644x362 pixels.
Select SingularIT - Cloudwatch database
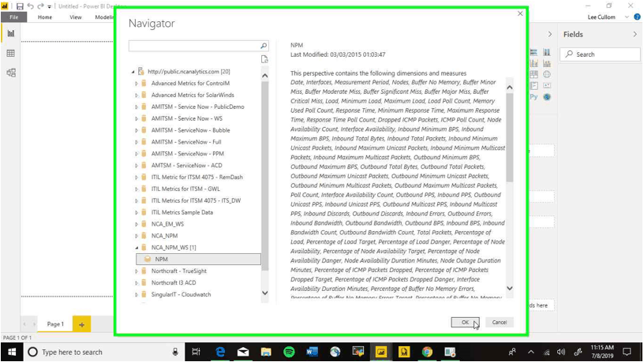pyautogui.click(x=181, y=295)
